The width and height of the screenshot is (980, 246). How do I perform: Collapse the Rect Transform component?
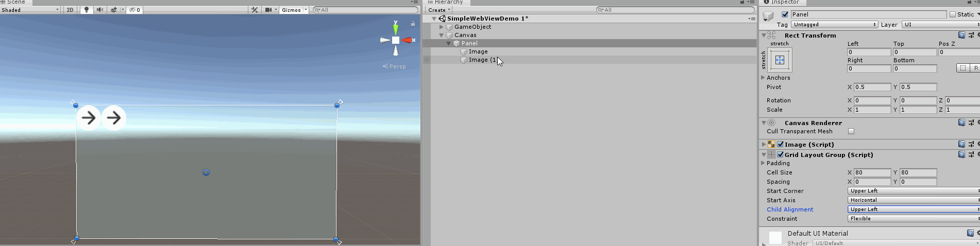click(x=764, y=36)
